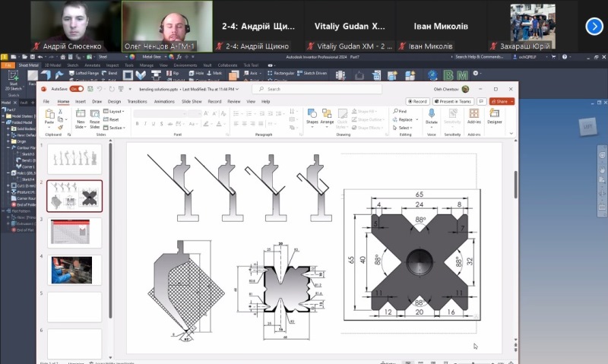Open the 3D Model tab in Inventor
Image resolution: width=608 pixels, height=364 pixels.
coord(52,65)
